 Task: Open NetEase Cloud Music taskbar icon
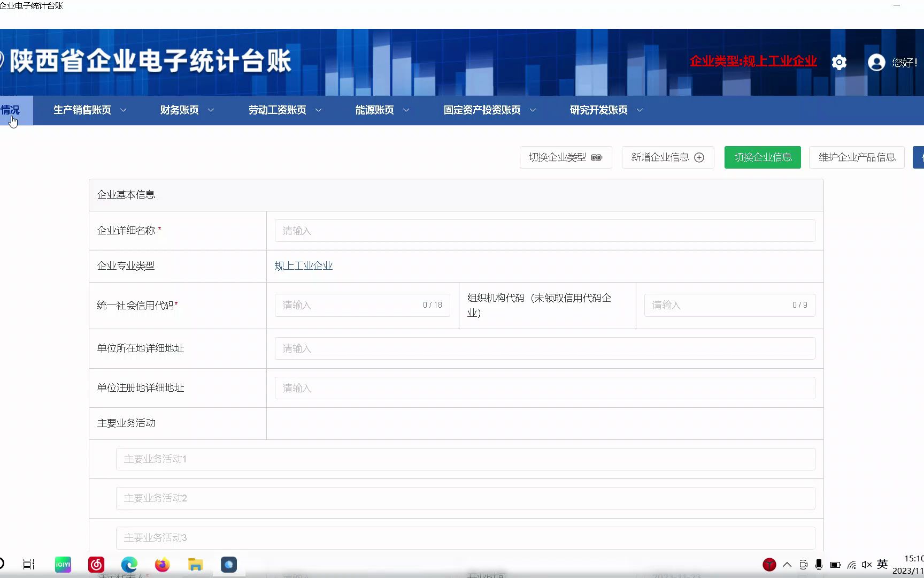(x=96, y=565)
